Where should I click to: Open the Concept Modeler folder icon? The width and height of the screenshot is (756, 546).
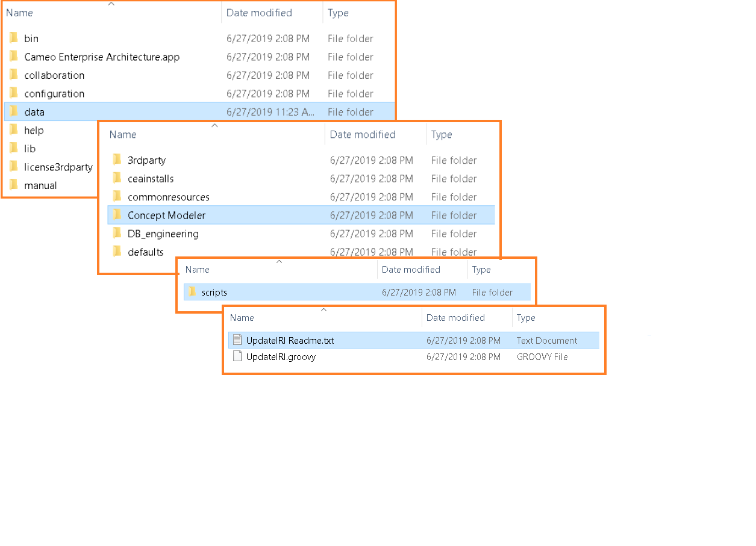[x=117, y=215]
